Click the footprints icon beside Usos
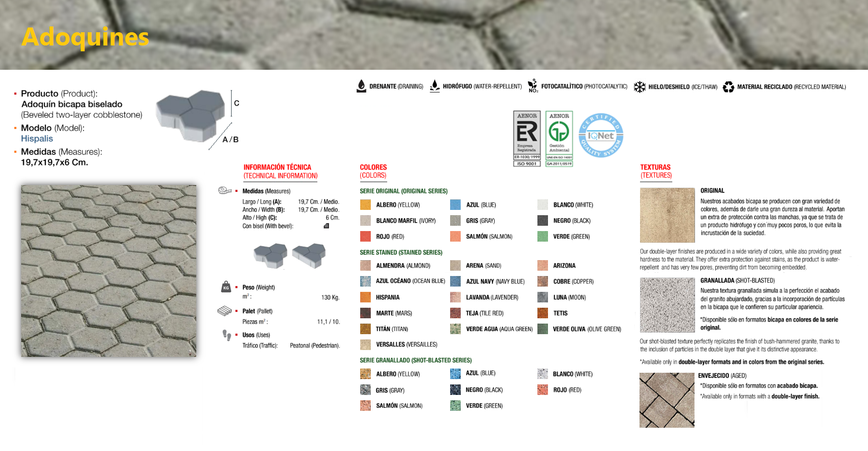This screenshot has height=451, width=868. coord(227,335)
